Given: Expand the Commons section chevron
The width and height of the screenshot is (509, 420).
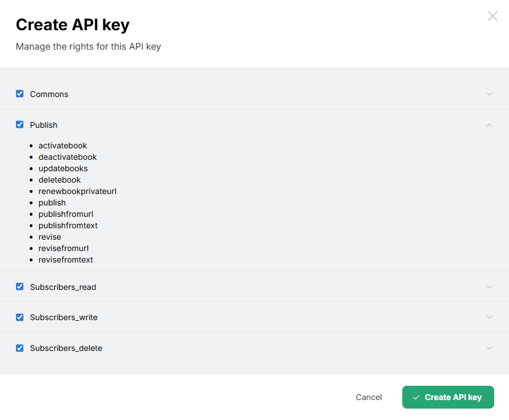Looking at the screenshot, I should tap(489, 94).
